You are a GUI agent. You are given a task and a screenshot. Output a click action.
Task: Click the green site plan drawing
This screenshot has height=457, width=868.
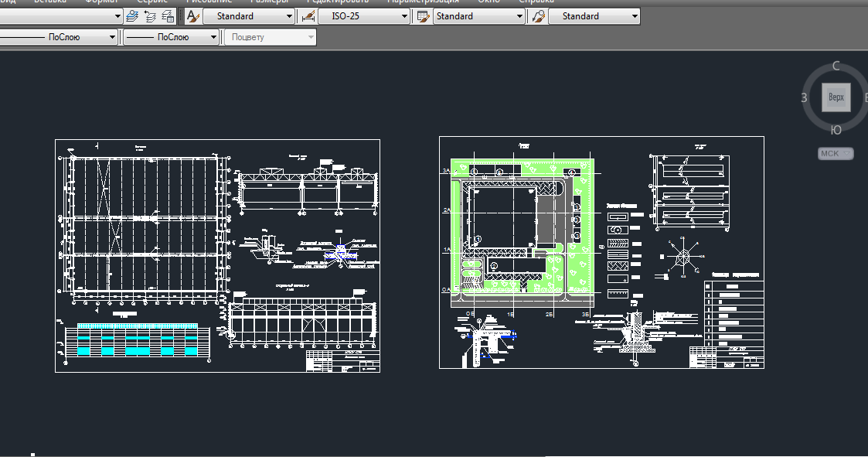coord(522,233)
